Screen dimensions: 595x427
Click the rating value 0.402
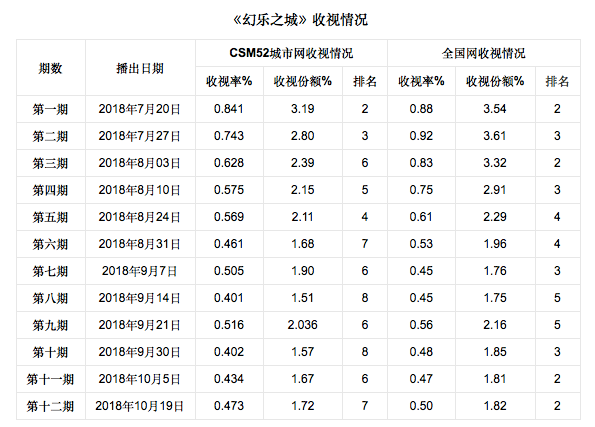(229, 352)
